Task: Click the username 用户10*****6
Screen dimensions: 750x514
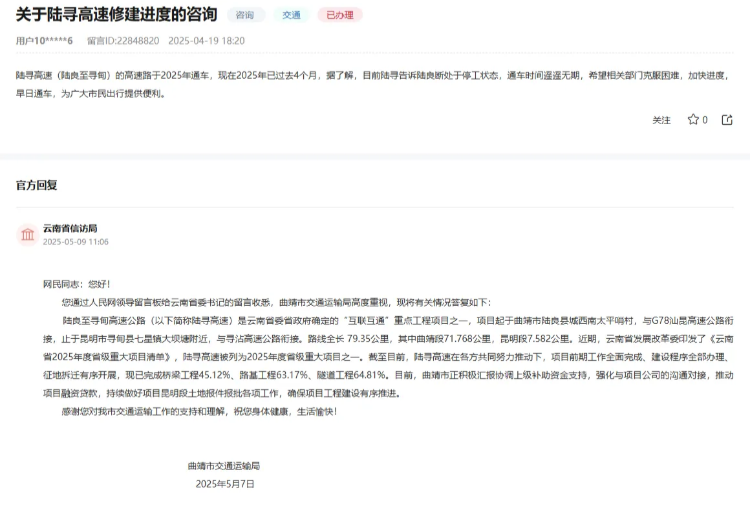Action: click(44, 41)
